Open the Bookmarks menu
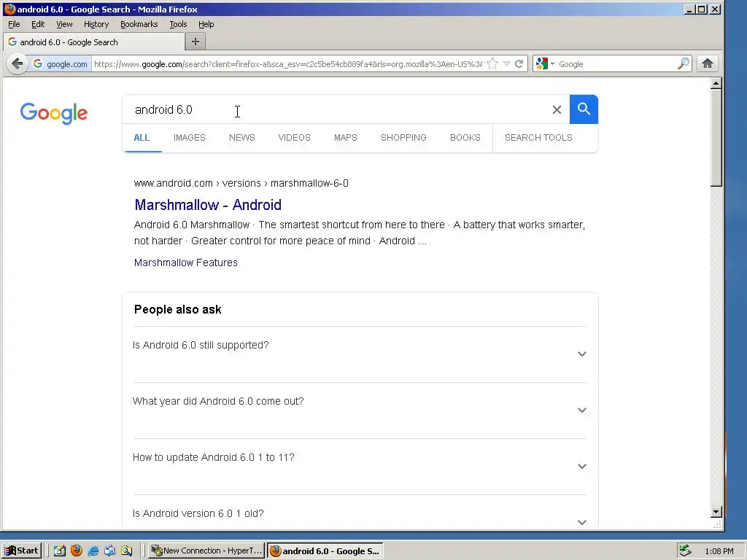The image size is (747, 560). [139, 24]
